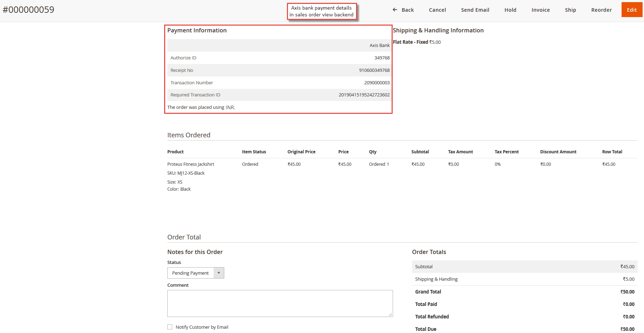Click the Tax Percent column header
The height and width of the screenshot is (333, 644).
click(507, 152)
